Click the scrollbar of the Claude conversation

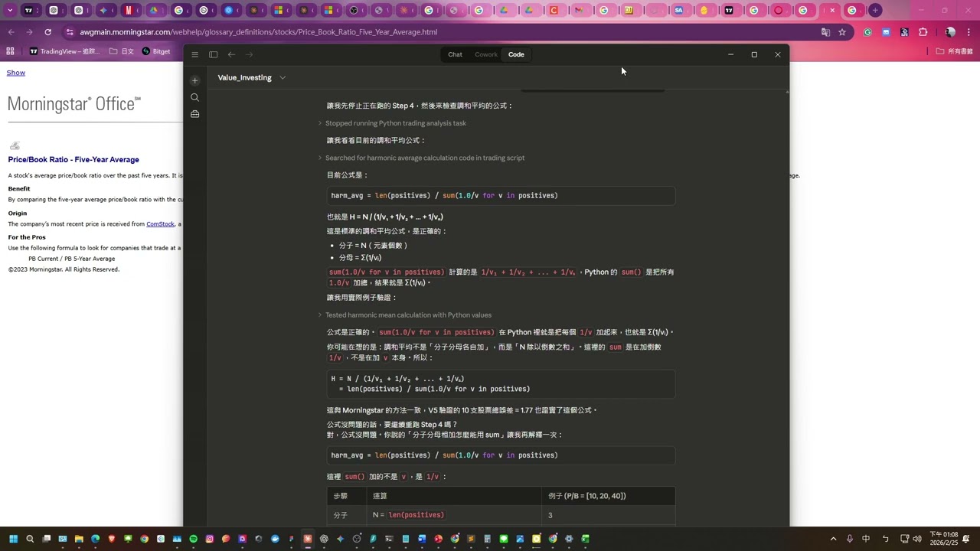[786, 306]
